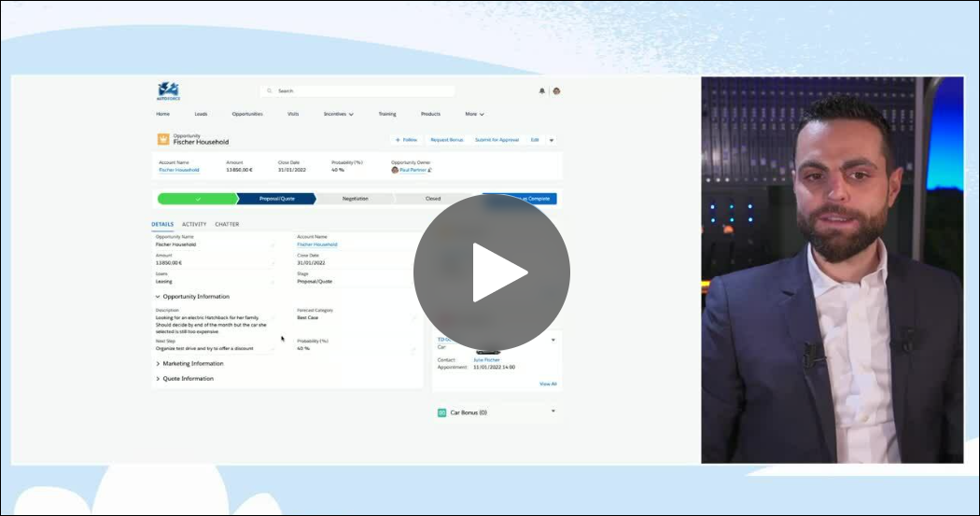Click the 'Organize test drive' next step text
This screenshot has height=516, width=980.
pos(204,349)
